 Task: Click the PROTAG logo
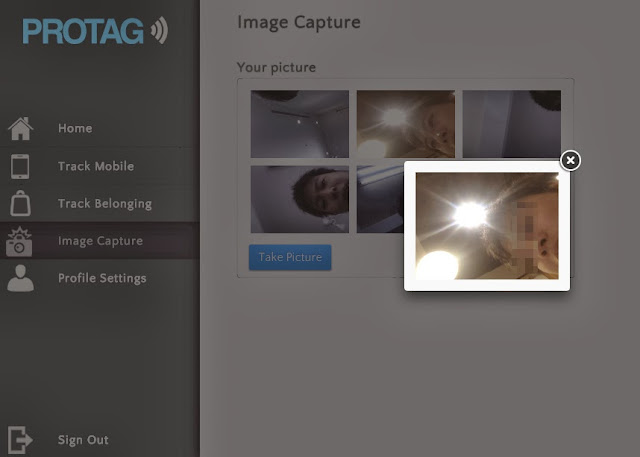pyautogui.click(x=95, y=31)
